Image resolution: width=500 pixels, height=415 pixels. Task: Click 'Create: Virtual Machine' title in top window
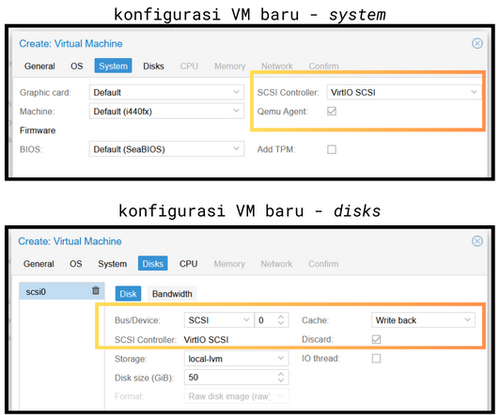(71, 44)
